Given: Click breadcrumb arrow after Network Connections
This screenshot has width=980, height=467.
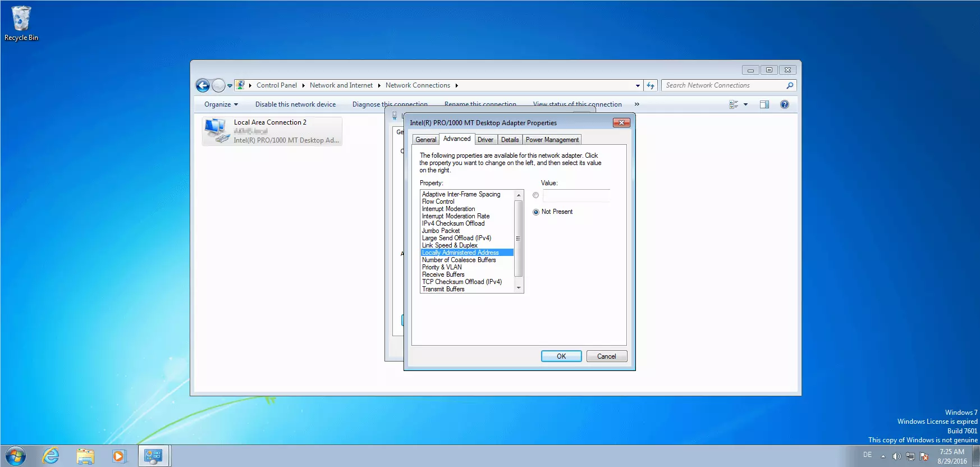Looking at the screenshot, I should click(x=456, y=85).
